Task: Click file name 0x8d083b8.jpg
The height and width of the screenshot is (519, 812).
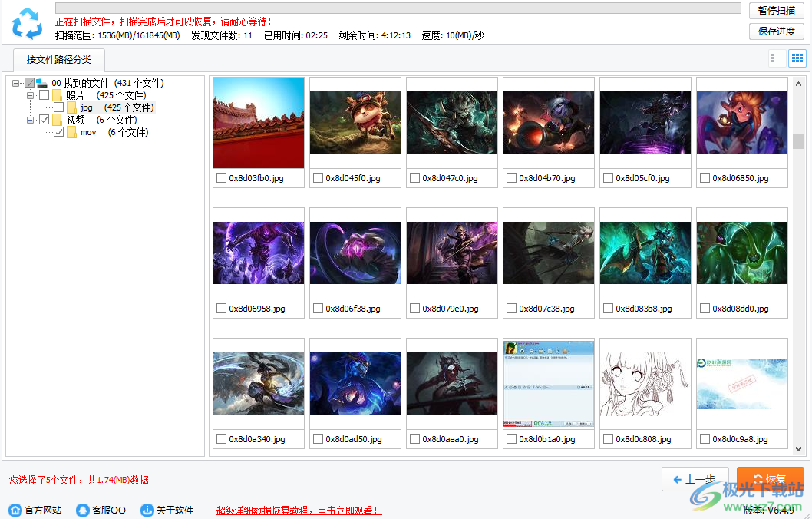Action: pos(644,309)
